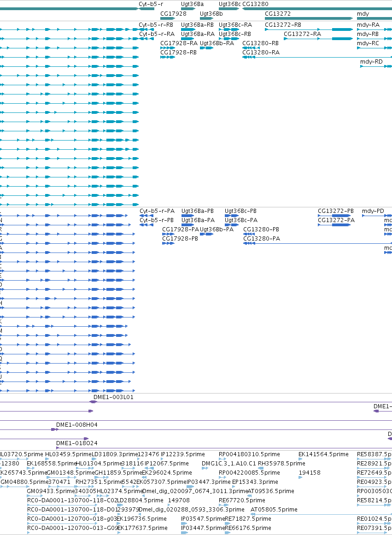
Task: Click EST label LD28804.5prime
Action: click(x=140, y=500)
